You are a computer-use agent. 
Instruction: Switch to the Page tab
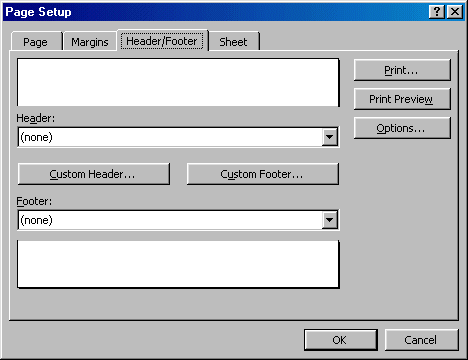pyautogui.click(x=35, y=42)
